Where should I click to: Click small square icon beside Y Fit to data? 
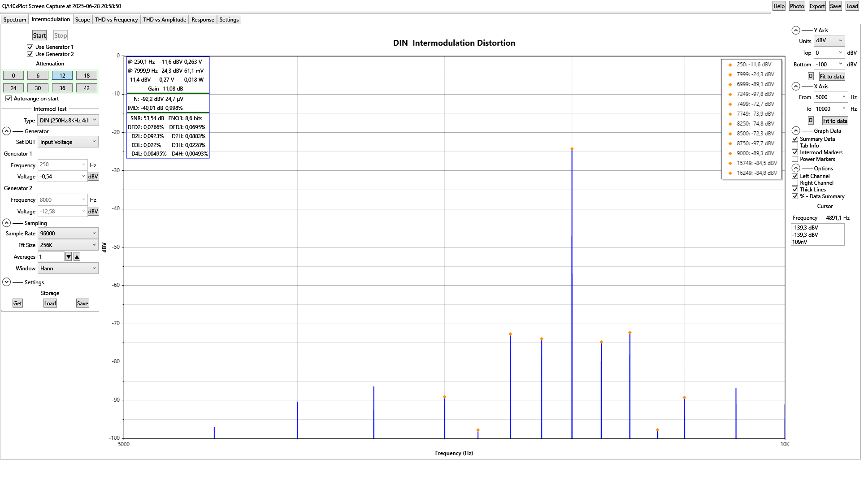(811, 76)
